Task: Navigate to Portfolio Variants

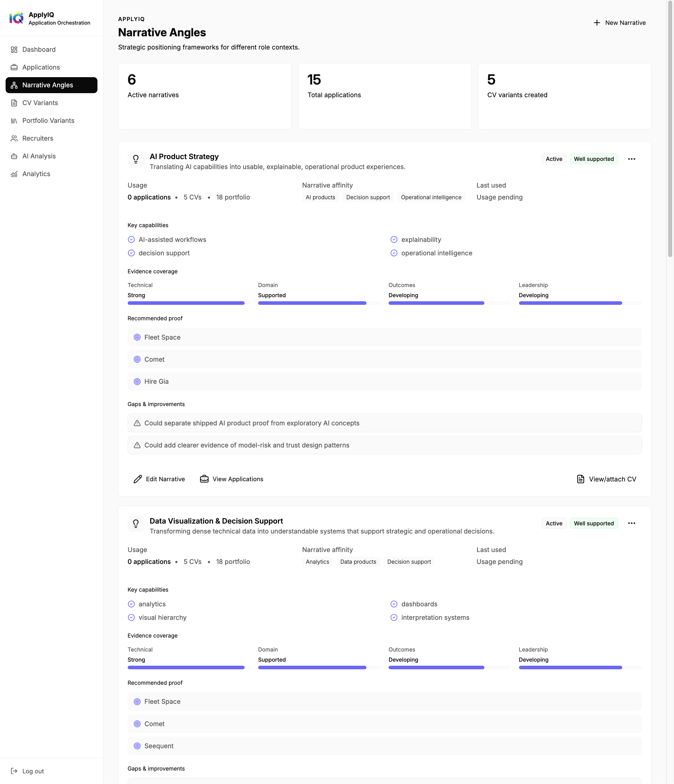Action: coord(52,121)
